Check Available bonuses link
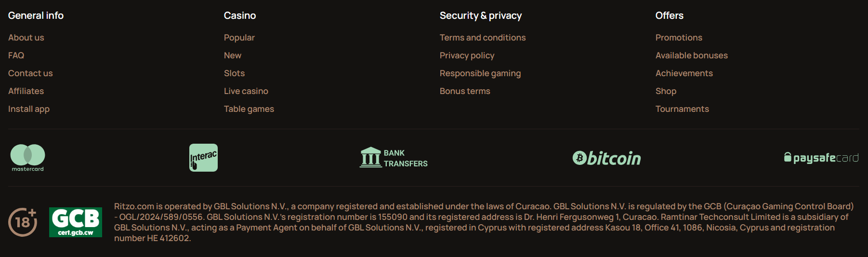This screenshot has width=868, height=257. click(x=691, y=55)
